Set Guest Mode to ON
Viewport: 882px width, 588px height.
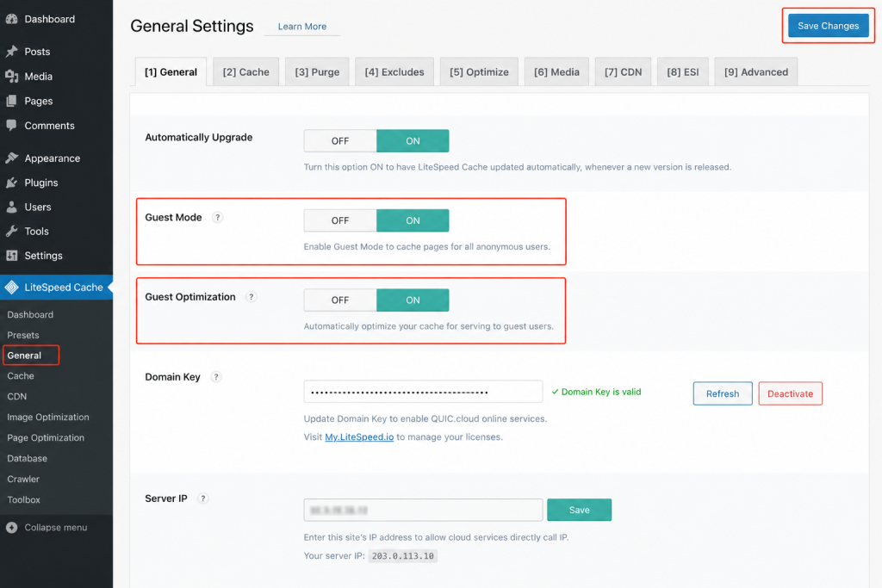[413, 220]
